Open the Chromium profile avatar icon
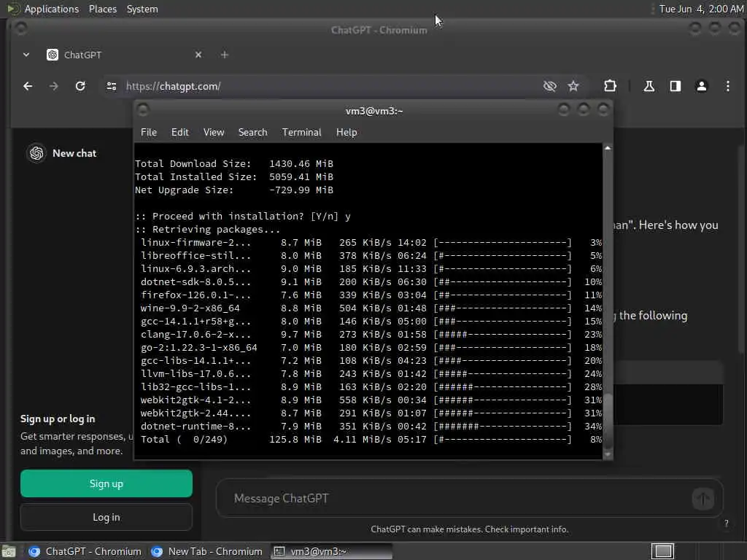This screenshot has height=560, width=747. (x=701, y=86)
